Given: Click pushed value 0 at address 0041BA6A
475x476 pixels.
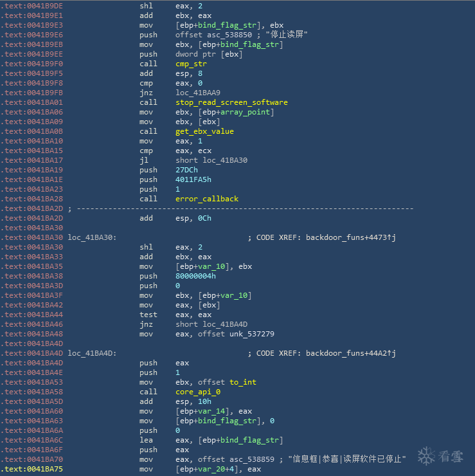Looking at the screenshot, I should (x=178, y=431).
